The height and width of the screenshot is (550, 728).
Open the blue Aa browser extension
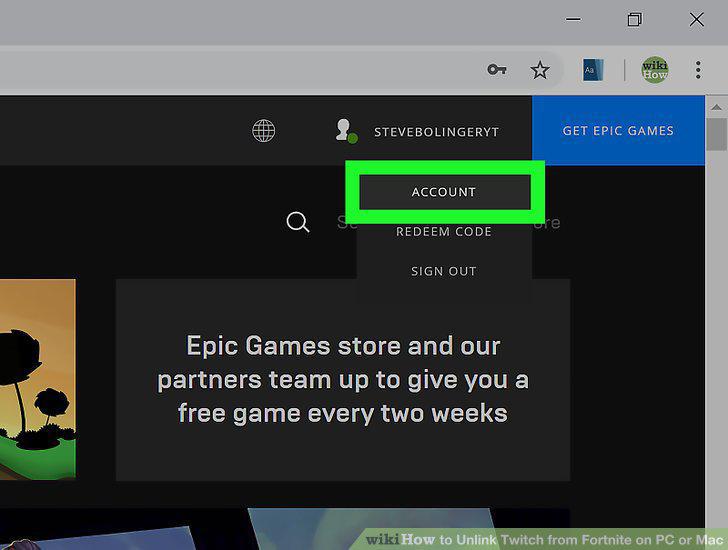(x=593, y=70)
